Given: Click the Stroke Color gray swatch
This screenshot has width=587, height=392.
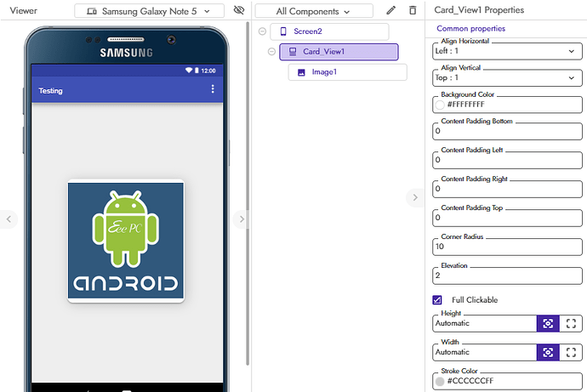Looking at the screenshot, I should pos(440,381).
